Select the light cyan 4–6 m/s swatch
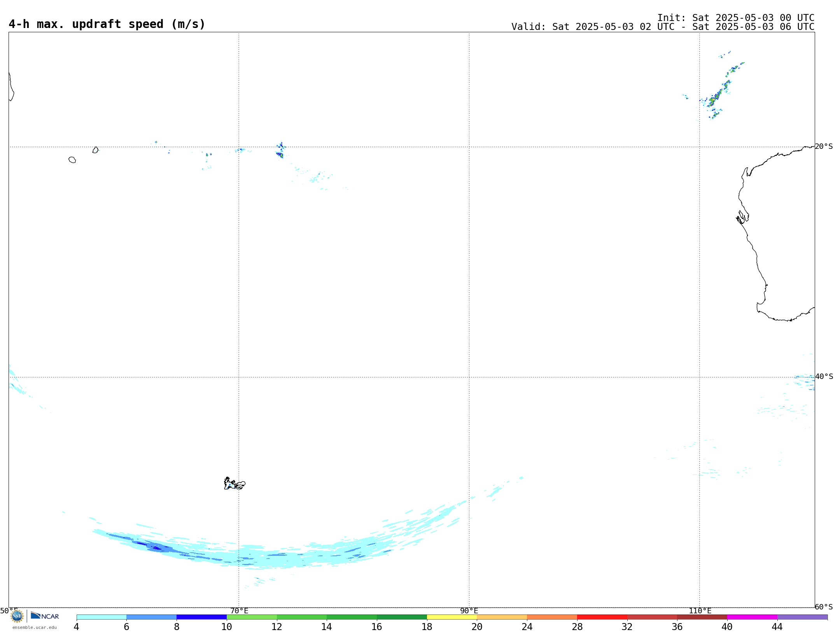Viewport: 840px width, 632px height. pyautogui.click(x=101, y=617)
